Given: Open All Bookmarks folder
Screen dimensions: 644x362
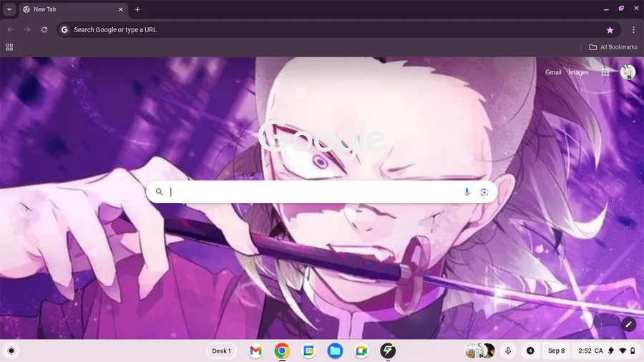Looking at the screenshot, I should (x=613, y=47).
